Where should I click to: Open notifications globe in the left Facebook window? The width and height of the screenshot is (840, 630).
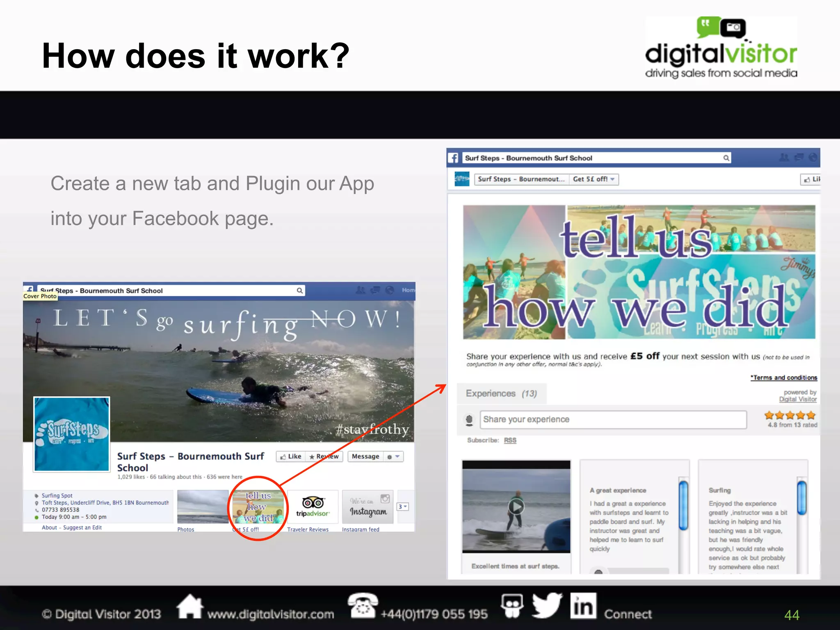click(x=390, y=290)
